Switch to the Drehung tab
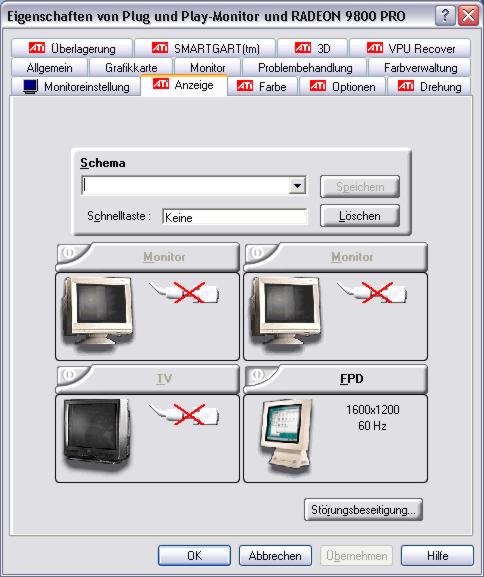This screenshot has width=484, height=577. (429, 86)
